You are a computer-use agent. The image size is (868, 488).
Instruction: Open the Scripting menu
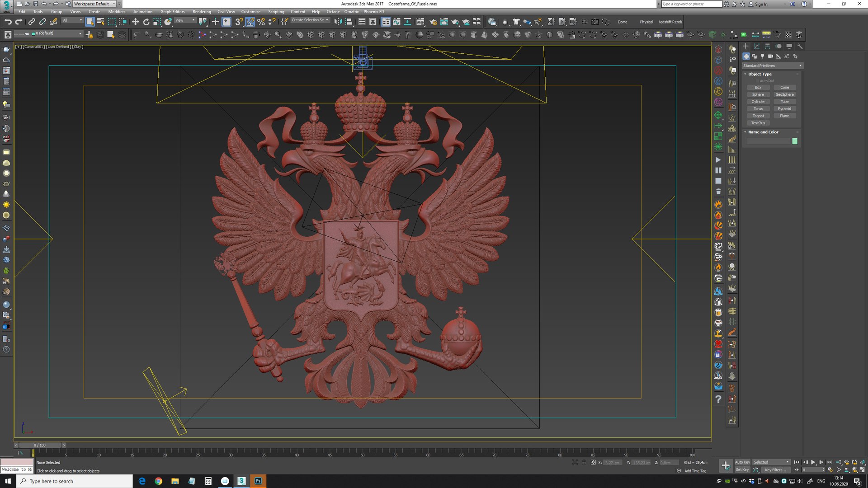click(x=276, y=12)
